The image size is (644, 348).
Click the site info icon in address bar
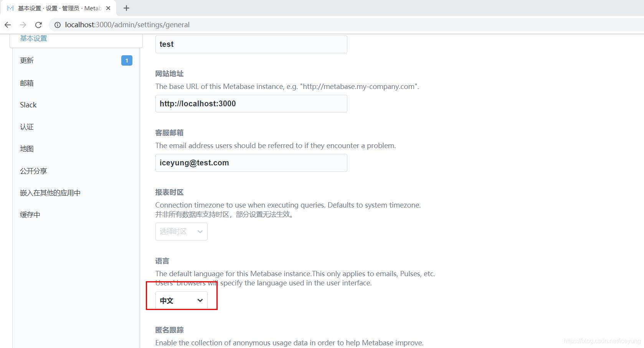[x=58, y=25]
